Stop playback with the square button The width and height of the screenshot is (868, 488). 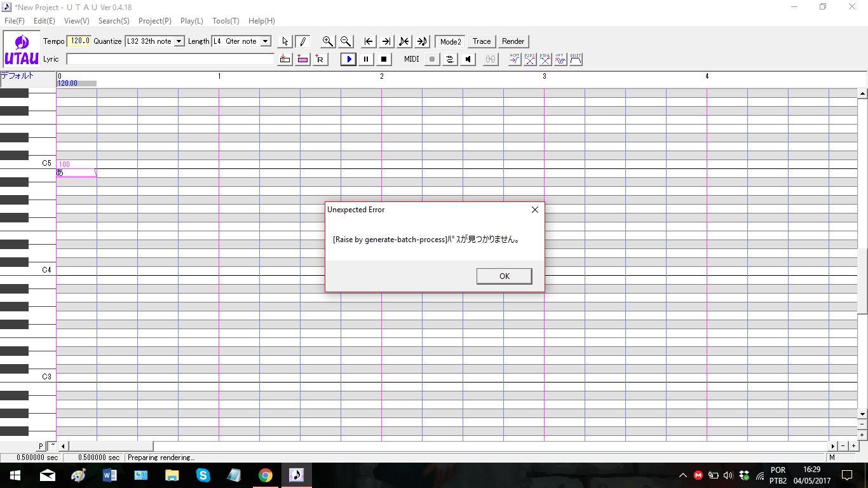click(x=384, y=59)
